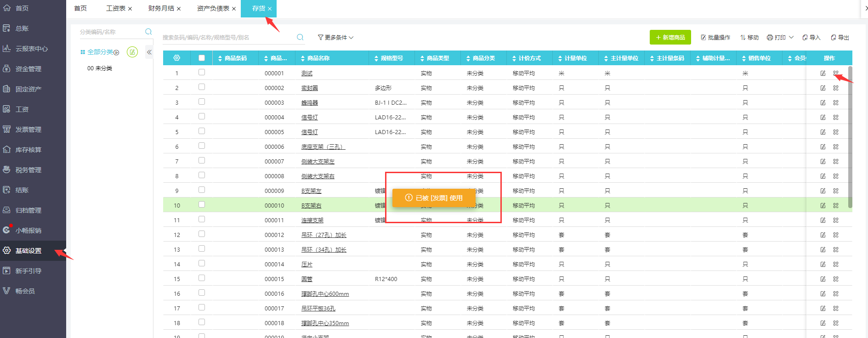The height and width of the screenshot is (338, 868).
Task: Expand the 全部分类 tree node
Action: pos(116,52)
